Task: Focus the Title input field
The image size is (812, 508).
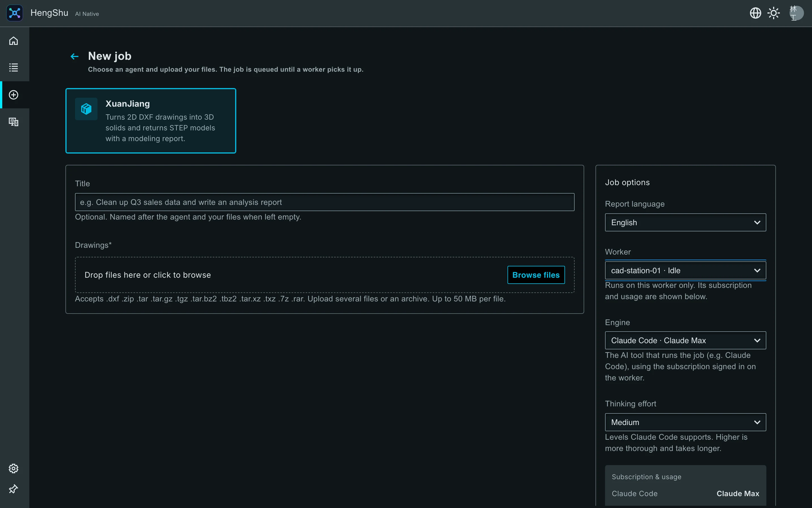Action: tap(325, 202)
